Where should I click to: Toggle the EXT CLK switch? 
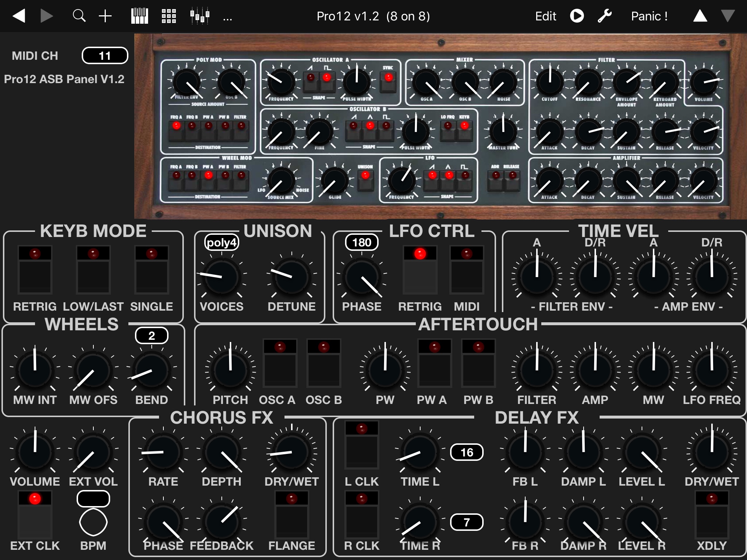[35, 515]
